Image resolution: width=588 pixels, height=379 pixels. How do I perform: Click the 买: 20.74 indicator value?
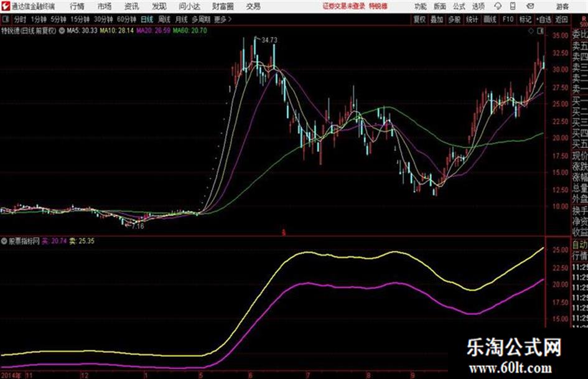(x=54, y=241)
